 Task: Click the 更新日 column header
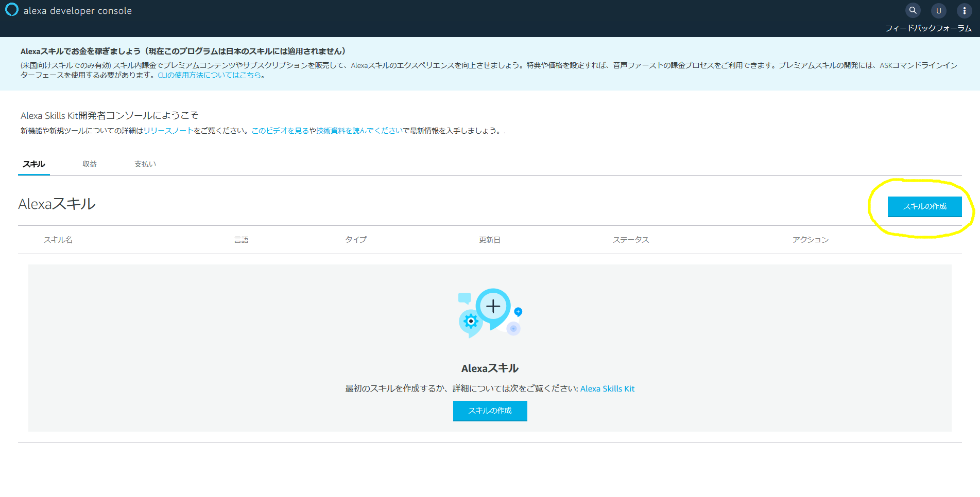(490, 240)
